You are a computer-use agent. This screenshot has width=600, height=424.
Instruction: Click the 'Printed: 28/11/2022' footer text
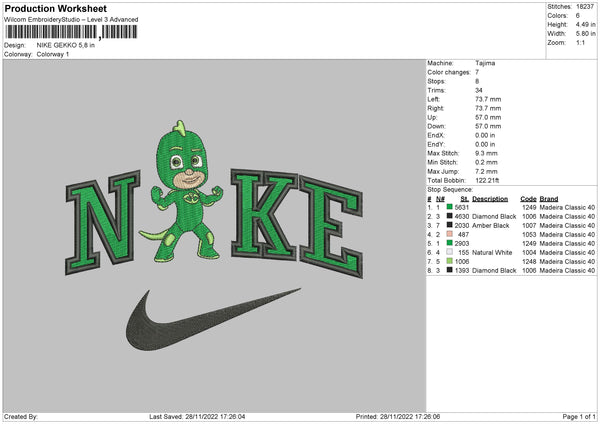(x=398, y=416)
